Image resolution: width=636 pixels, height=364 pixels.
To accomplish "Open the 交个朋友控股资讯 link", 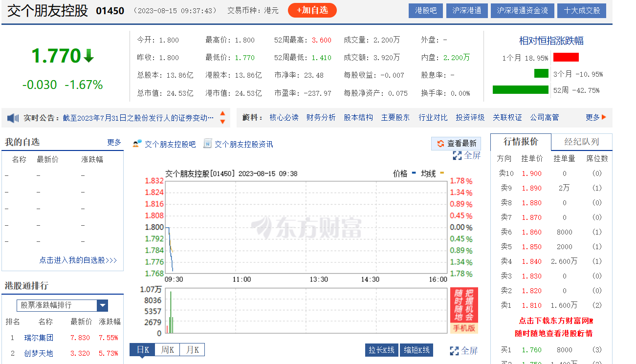I will 244,144.
